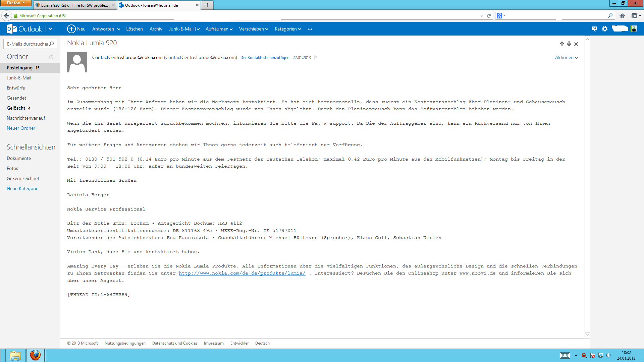This screenshot has width=644, height=362.
Task: Click the search magnifier in Firefox search box
Action: coord(610,15)
